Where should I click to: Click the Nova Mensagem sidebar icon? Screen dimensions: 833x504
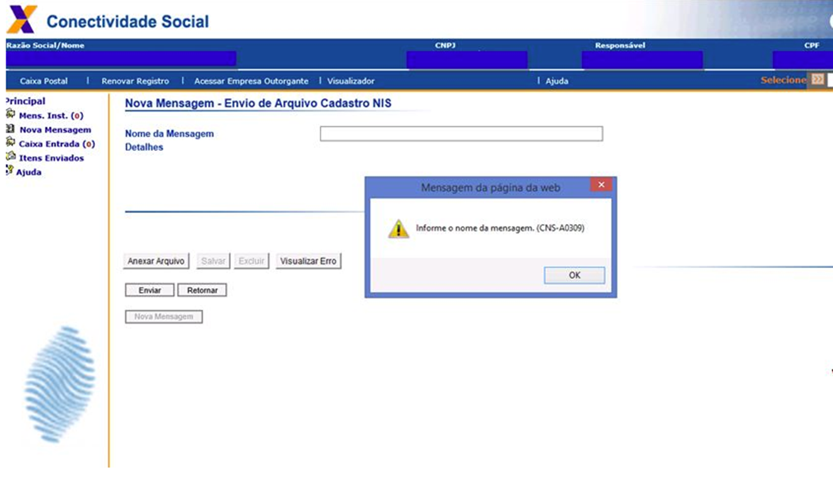coord(10,129)
